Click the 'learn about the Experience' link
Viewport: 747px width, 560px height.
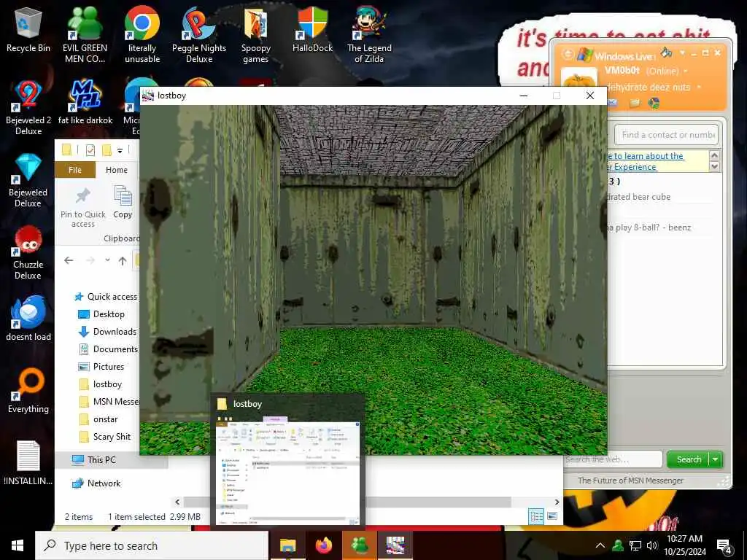click(647, 161)
